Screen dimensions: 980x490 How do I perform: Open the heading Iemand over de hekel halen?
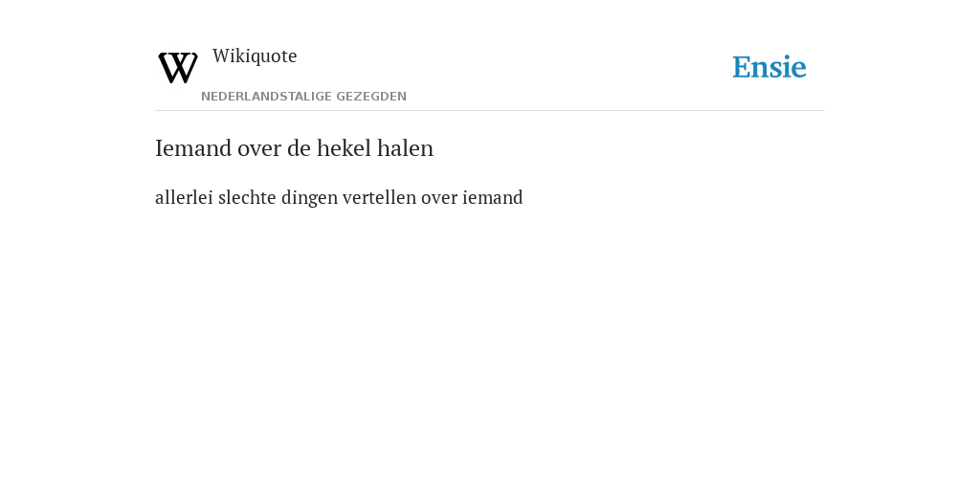click(x=295, y=148)
